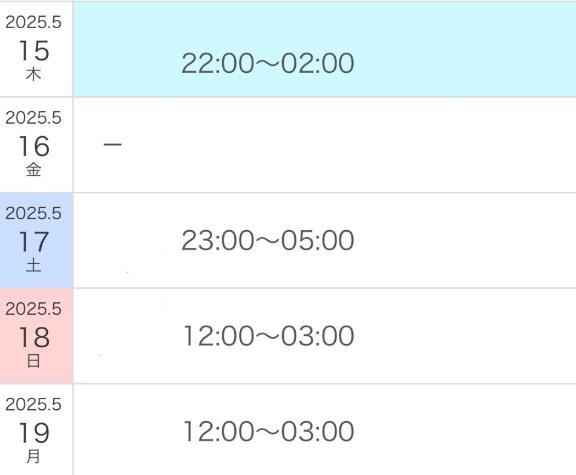Select the May 18 Sunday date cell
This screenshot has height=475, width=576.
click(36, 336)
